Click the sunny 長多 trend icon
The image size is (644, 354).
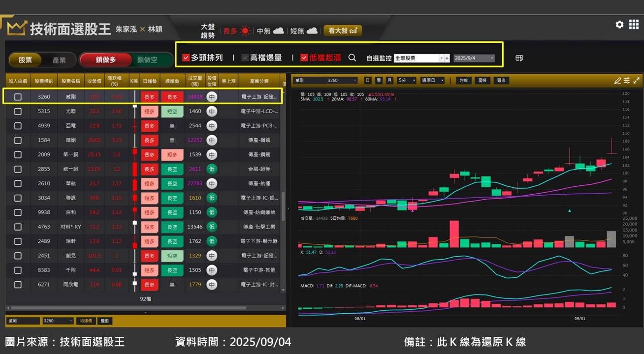(245, 31)
